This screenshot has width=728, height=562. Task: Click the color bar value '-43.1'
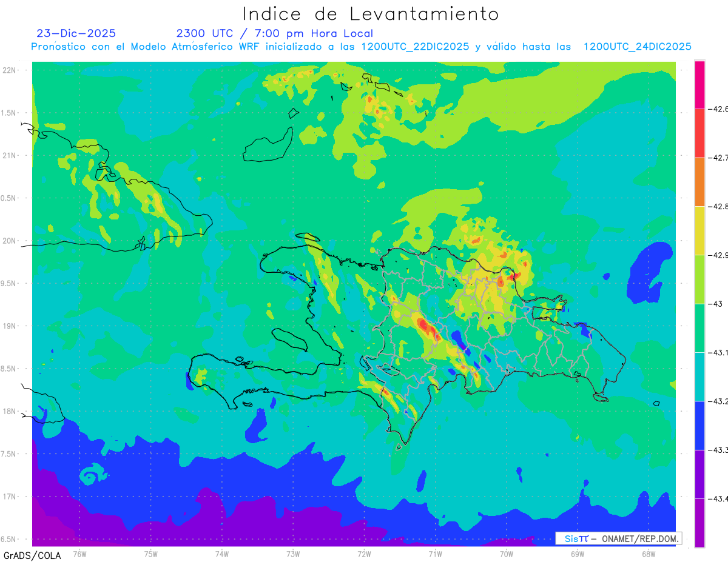(718, 352)
